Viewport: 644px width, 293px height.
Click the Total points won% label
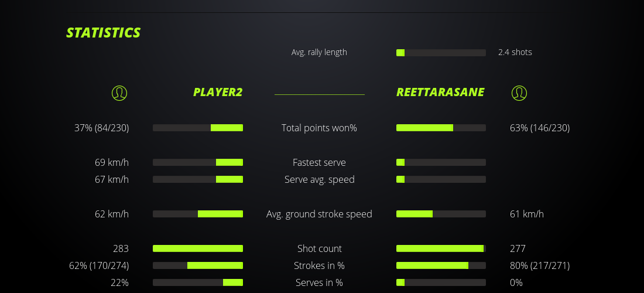(x=319, y=128)
